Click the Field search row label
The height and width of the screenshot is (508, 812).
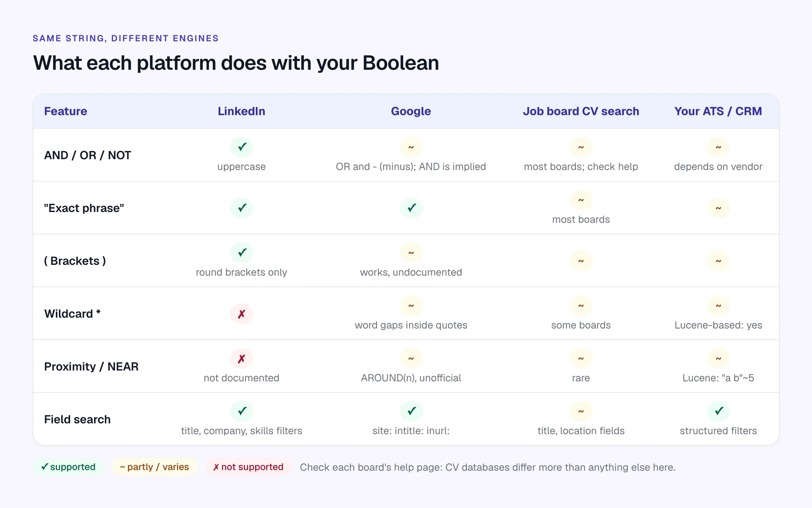click(77, 419)
